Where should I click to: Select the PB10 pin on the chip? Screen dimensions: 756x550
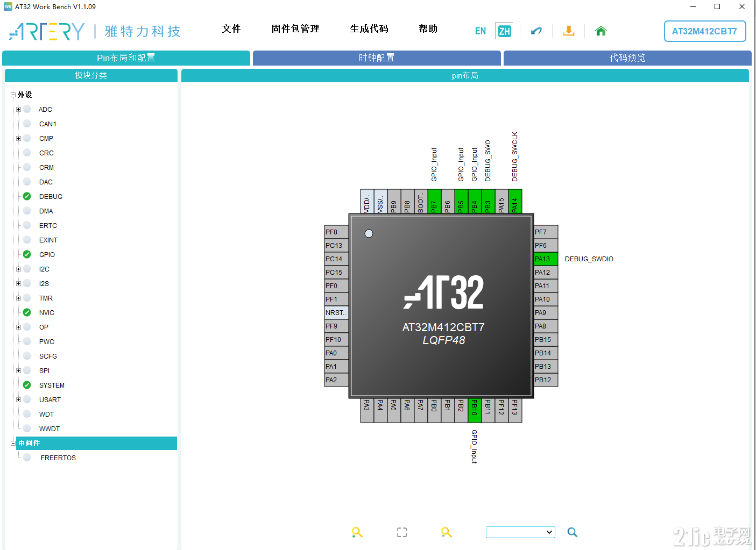pyautogui.click(x=475, y=411)
